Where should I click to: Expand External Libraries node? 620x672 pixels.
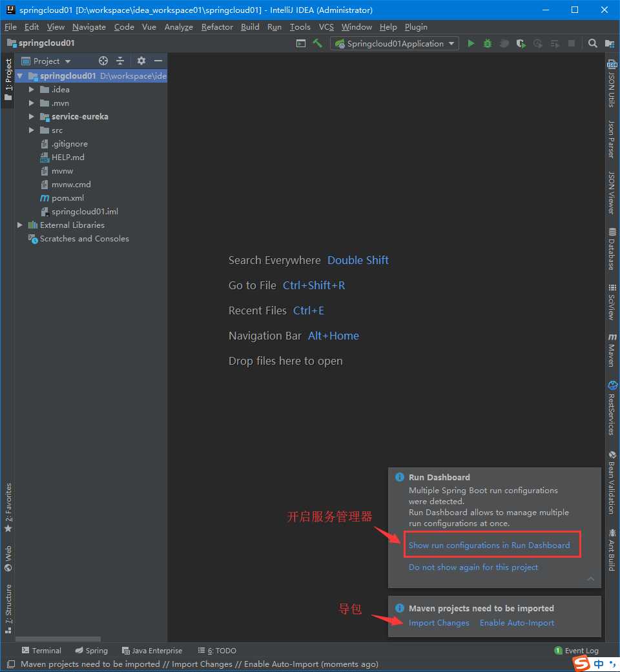pos(20,225)
